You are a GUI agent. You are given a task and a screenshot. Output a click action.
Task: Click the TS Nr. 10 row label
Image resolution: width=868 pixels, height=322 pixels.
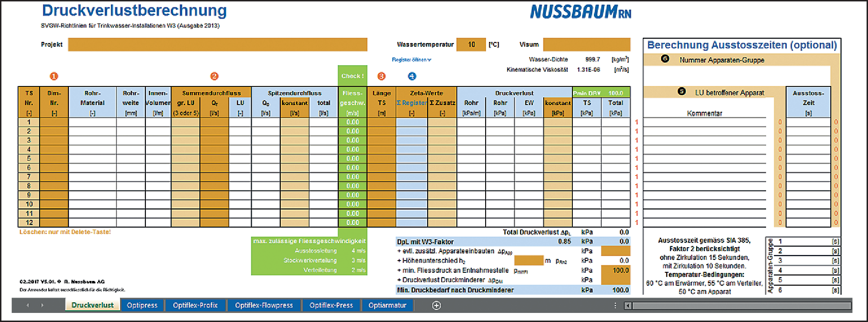29,204
